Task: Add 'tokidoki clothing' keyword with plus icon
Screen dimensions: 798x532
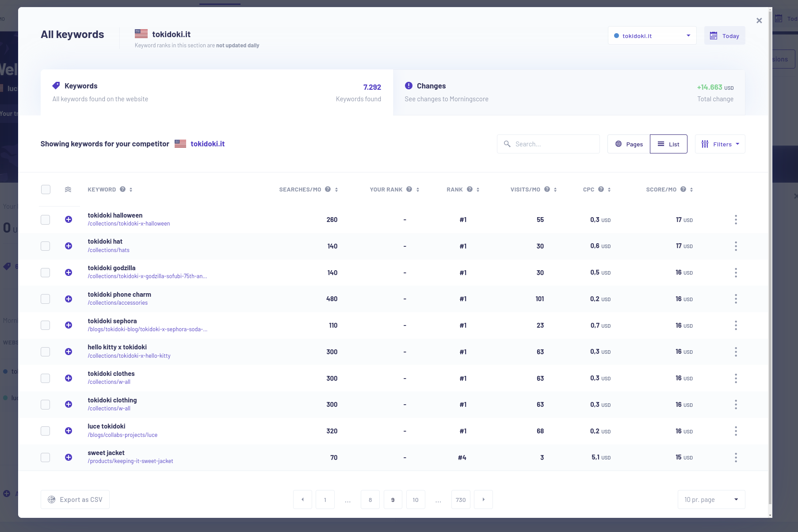Action: click(x=69, y=404)
